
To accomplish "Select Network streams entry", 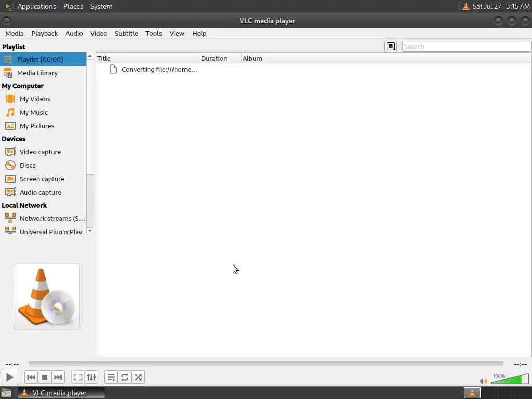I will [43, 218].
